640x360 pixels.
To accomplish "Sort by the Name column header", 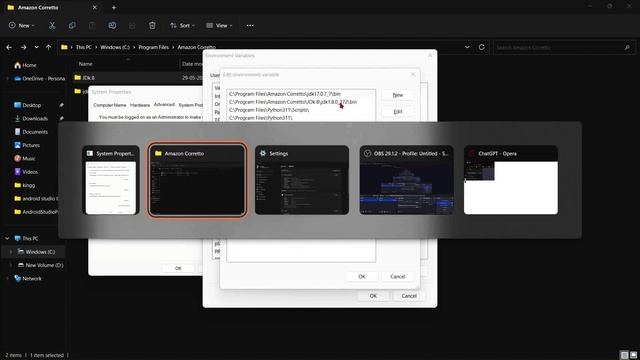I will point(85,64).
